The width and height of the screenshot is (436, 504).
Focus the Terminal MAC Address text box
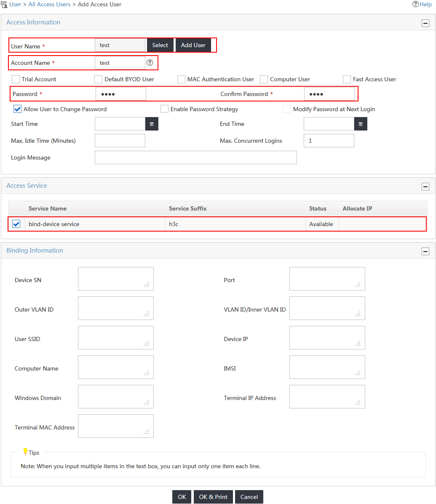(x=116, y=426)
